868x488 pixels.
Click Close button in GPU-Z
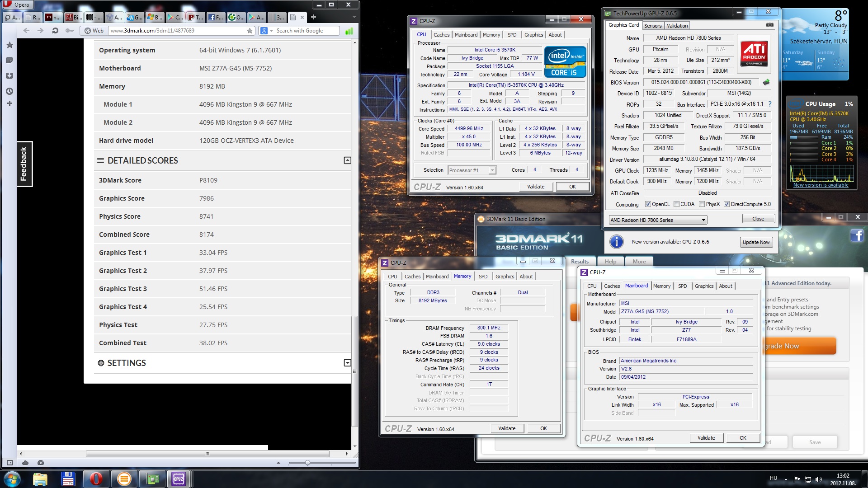point(758,219)
